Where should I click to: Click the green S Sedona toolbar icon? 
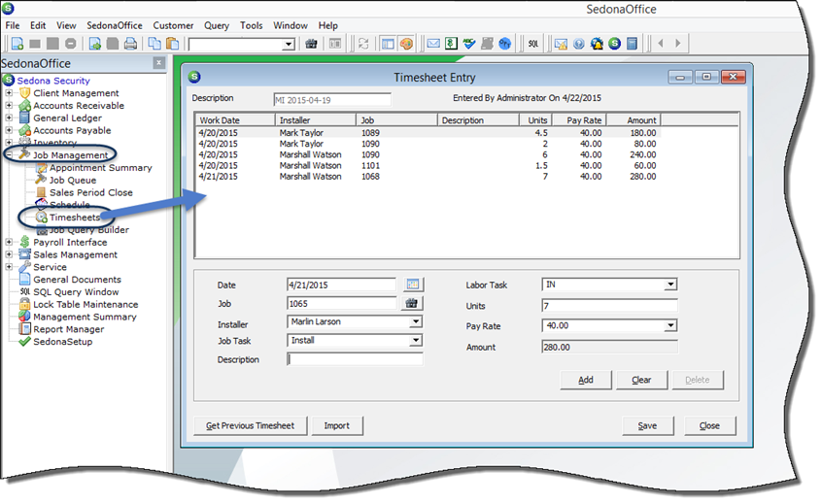point(614,44)
